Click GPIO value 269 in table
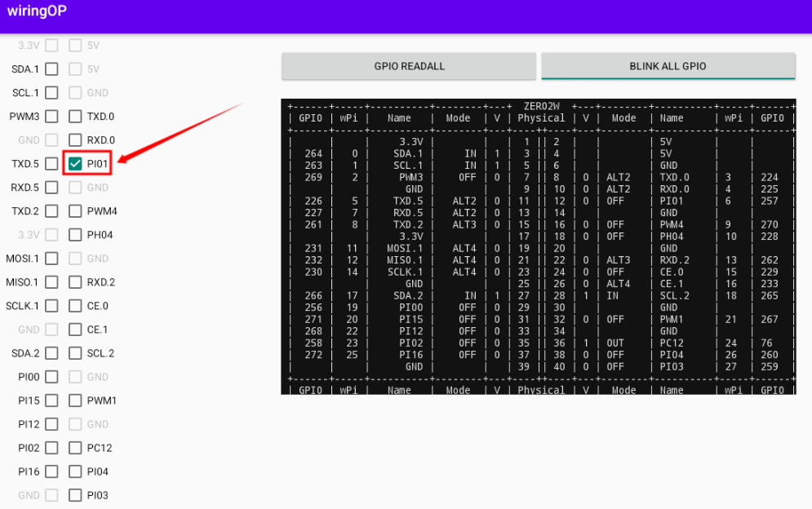 tap(313, 178)
